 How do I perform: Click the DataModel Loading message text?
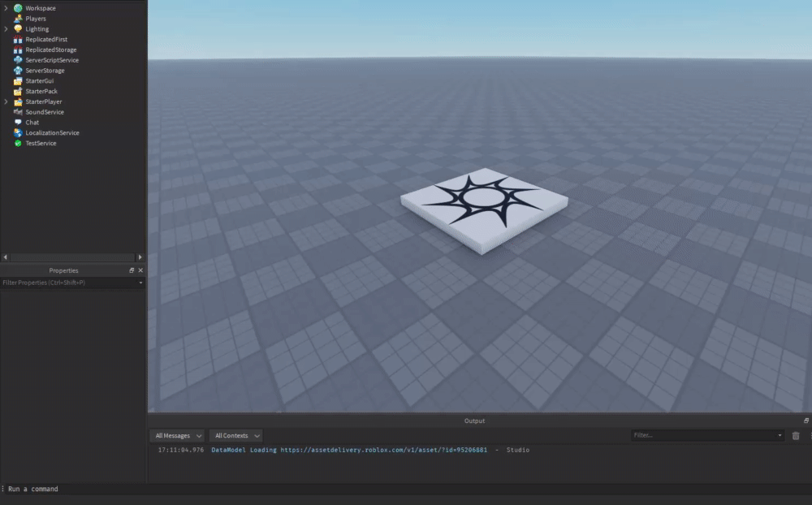click(244, 450)
